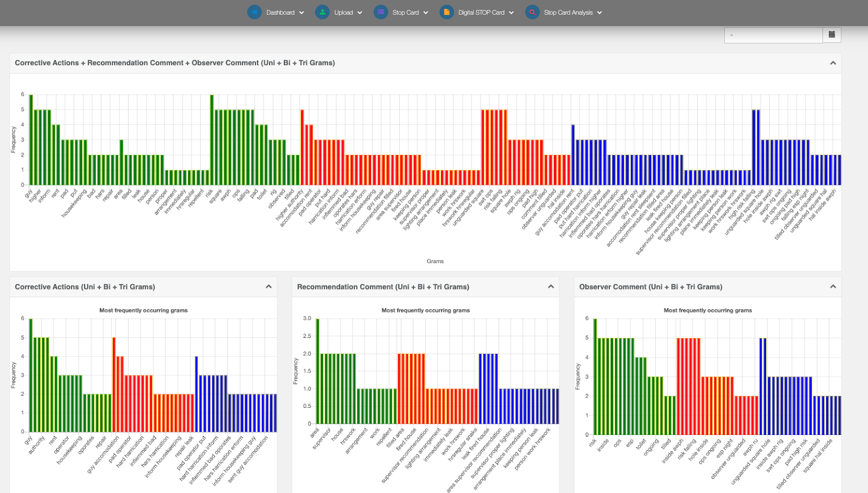The image size is (868, 493).
Task: Click the Dashboard home icon
Action: coord(254,12)
